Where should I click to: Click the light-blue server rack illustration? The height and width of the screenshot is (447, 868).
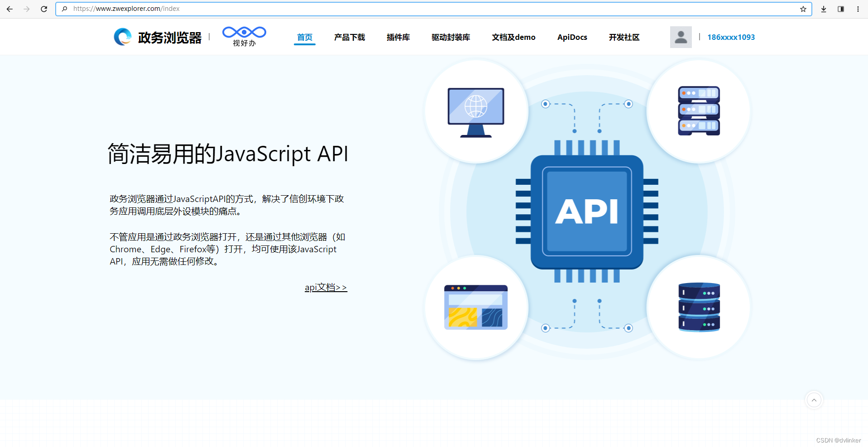point(699,111)
